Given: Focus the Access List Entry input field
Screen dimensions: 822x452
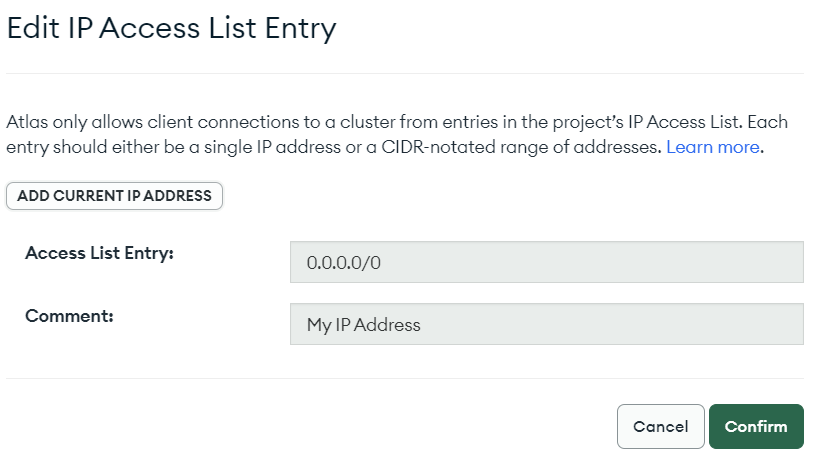Looking at the screenshot, I should pyautogui.click(x=546, y=262).
